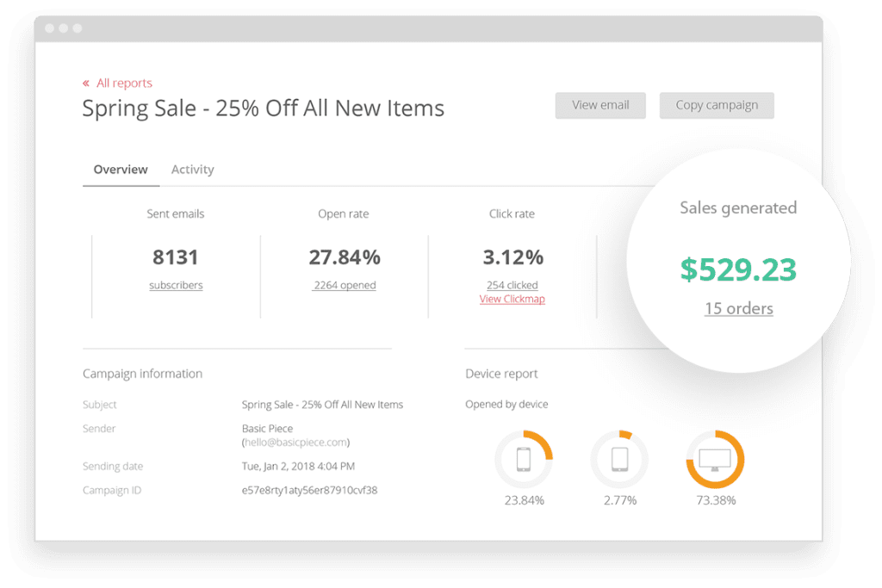Click the desktop monitor icon showing 73.38%

pyautogui.click(x=715, y=460)
